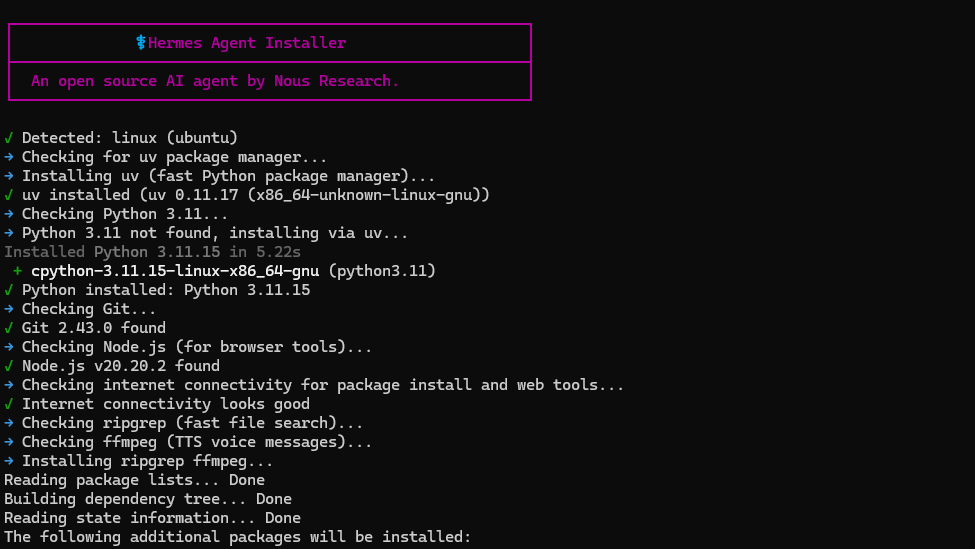Image resolution: width=975 pixels, height=549 pixels.
Task: Click 'cpython-3.11.15-linux-x86_64-gnu' text
Action: tap(175, 271)
